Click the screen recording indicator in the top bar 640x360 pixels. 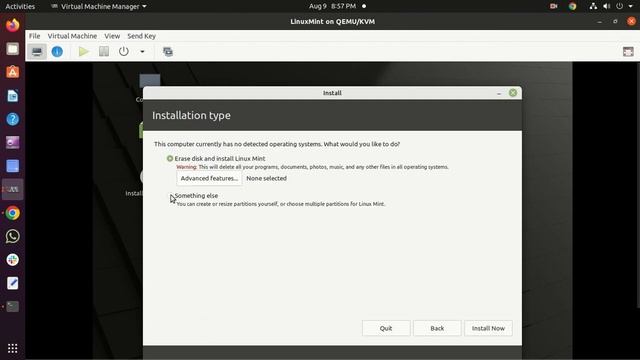[x=553, y=6]
